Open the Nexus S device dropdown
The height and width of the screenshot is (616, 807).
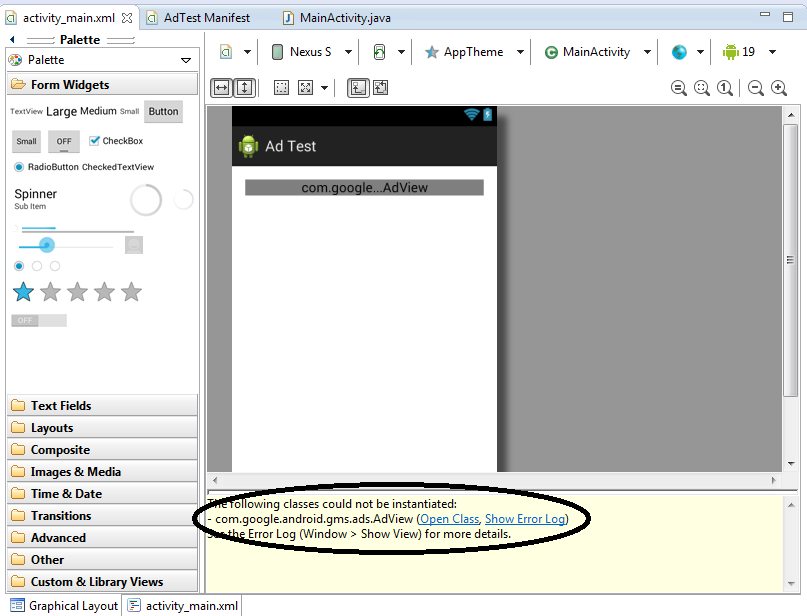348,52
